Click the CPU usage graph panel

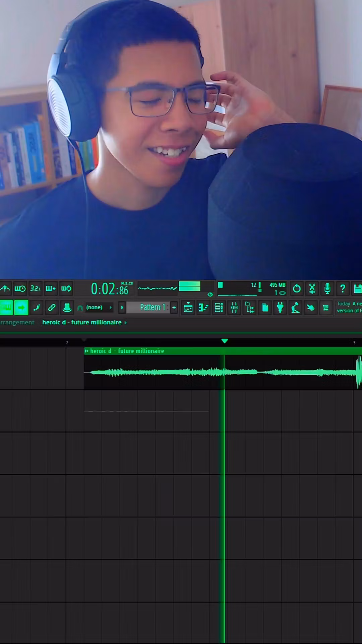237,289
